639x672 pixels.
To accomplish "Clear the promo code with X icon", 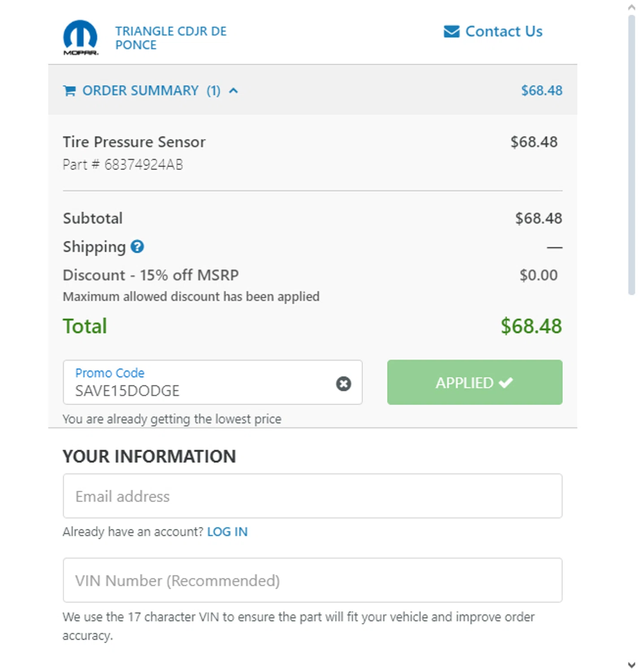I will pyautogui.click(x=343, y=383).
